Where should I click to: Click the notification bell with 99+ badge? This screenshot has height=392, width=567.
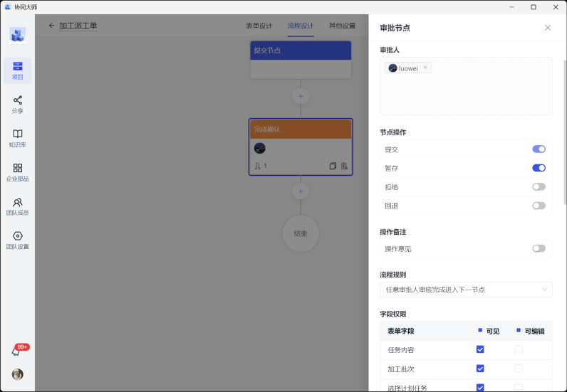[x=16, y=351]
